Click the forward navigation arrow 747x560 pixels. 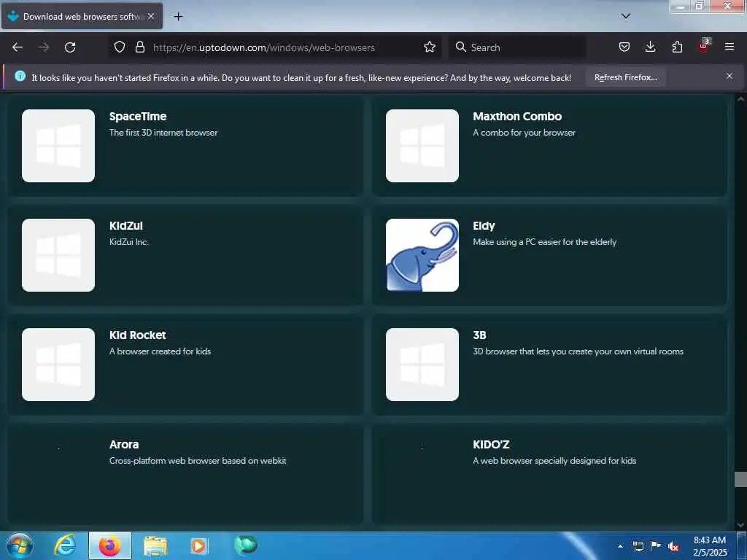pyautogui.click(x=44, y=47)
